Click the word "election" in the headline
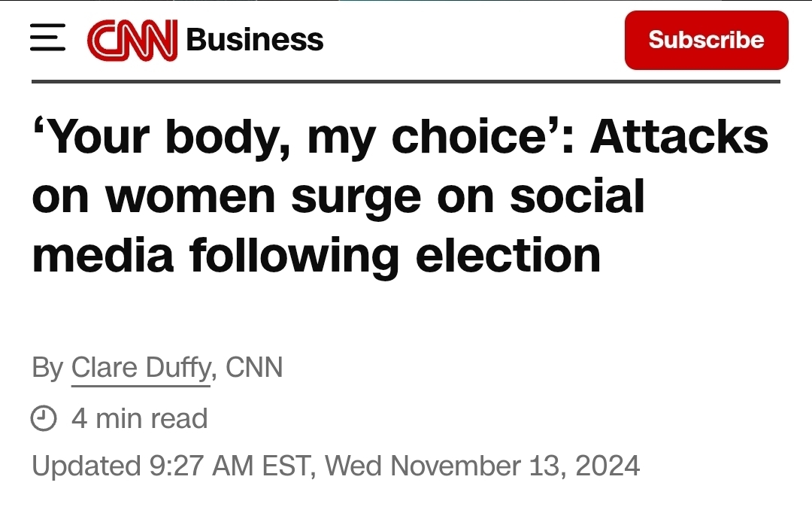The height and width of the screenshot is (513, 812). (x=508, y=256)
